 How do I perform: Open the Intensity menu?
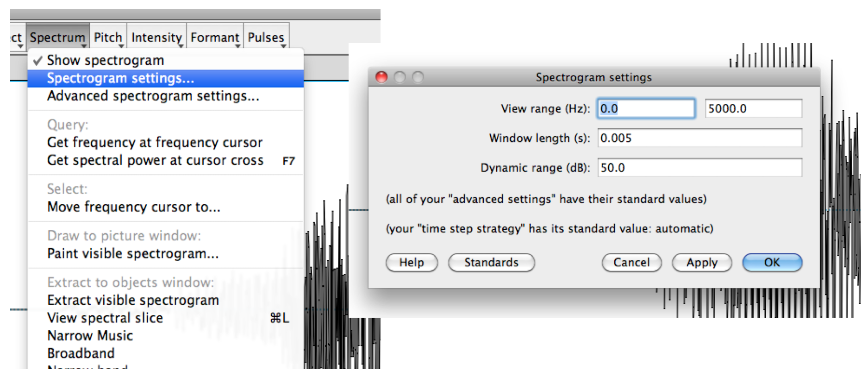pos(156,37)
